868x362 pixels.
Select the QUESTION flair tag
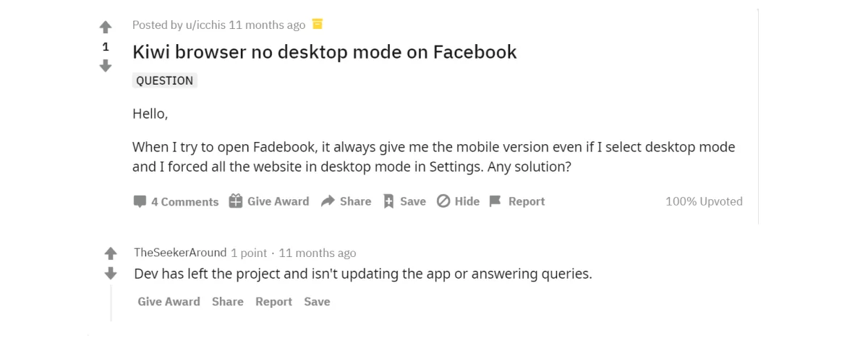[x=165, y=81]
